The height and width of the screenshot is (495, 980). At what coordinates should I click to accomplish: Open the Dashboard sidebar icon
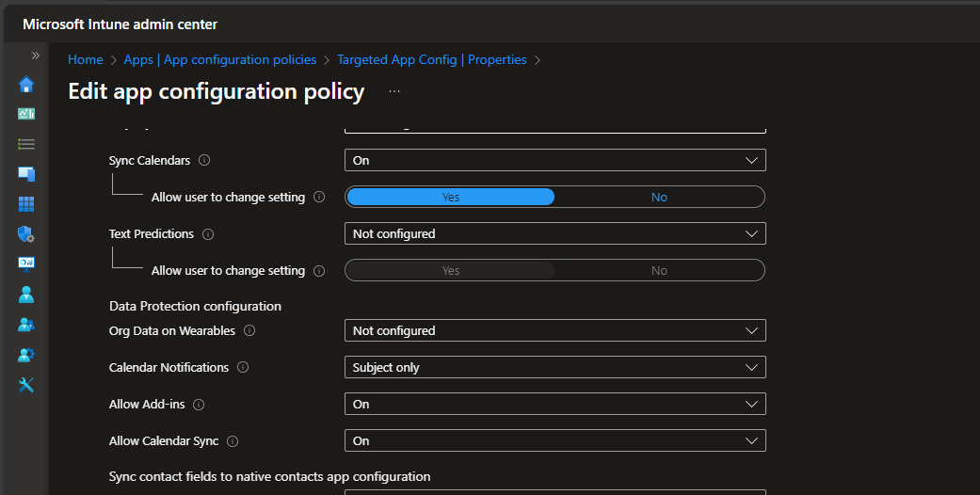click(26, 114)
